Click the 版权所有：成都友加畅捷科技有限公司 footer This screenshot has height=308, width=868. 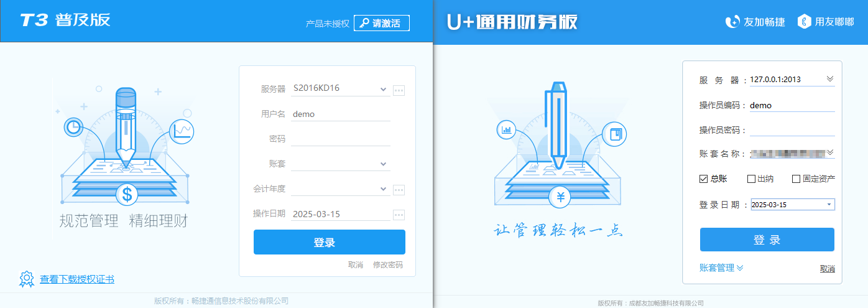click(651, 303)
